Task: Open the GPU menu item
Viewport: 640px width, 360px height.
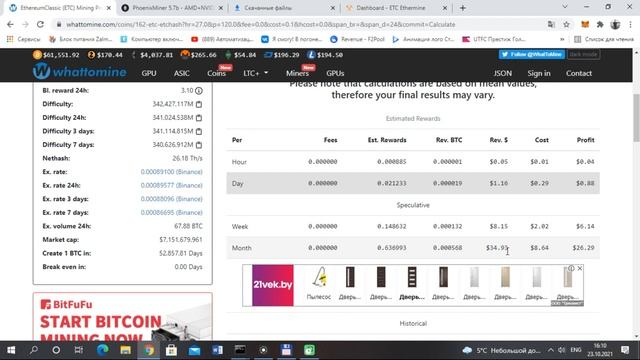Action: (x=149, y=73)
